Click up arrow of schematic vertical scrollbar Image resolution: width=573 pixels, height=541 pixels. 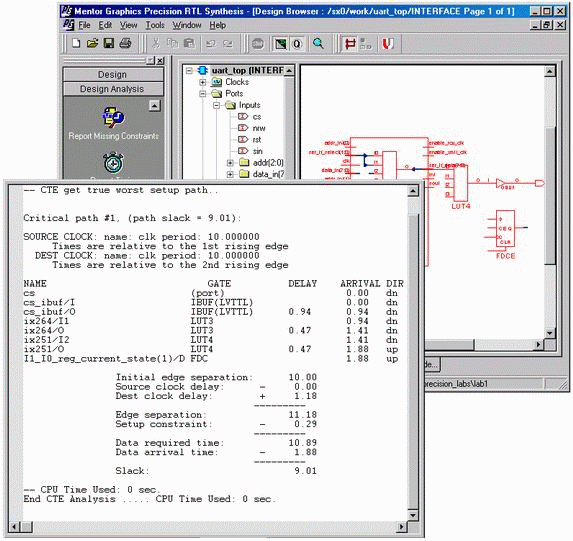pos(549,71)
